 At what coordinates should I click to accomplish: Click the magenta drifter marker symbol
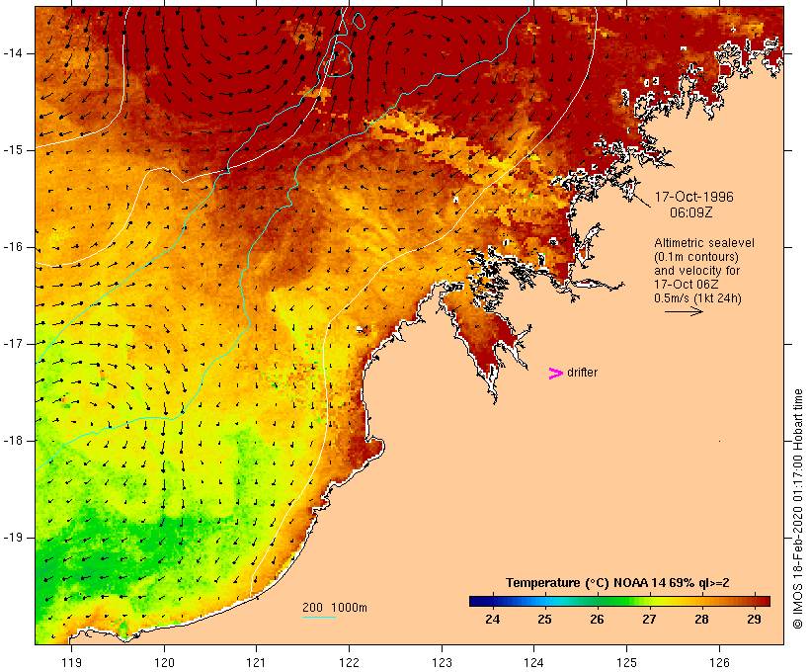(555, 374)
